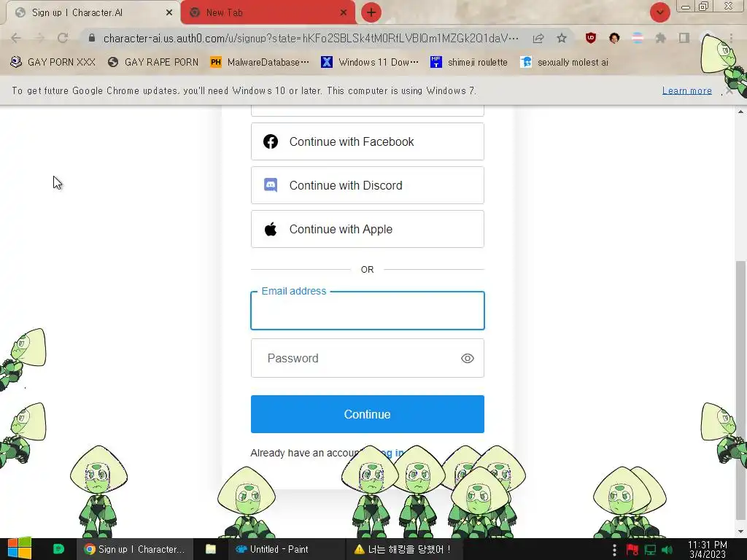Open the volume speaker icon
The width and height of the screenshot is (747, 560).
(x=667, y=550)
